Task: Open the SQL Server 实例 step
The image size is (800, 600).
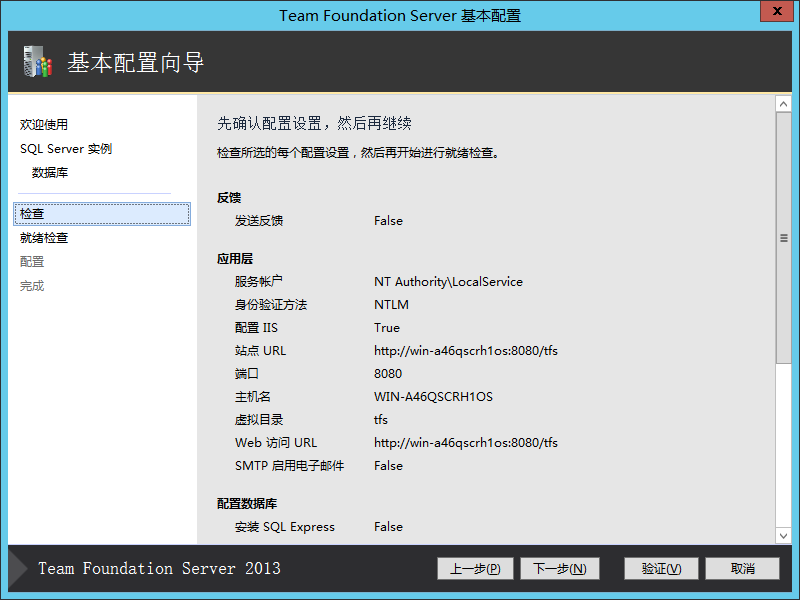Action: 66,148
